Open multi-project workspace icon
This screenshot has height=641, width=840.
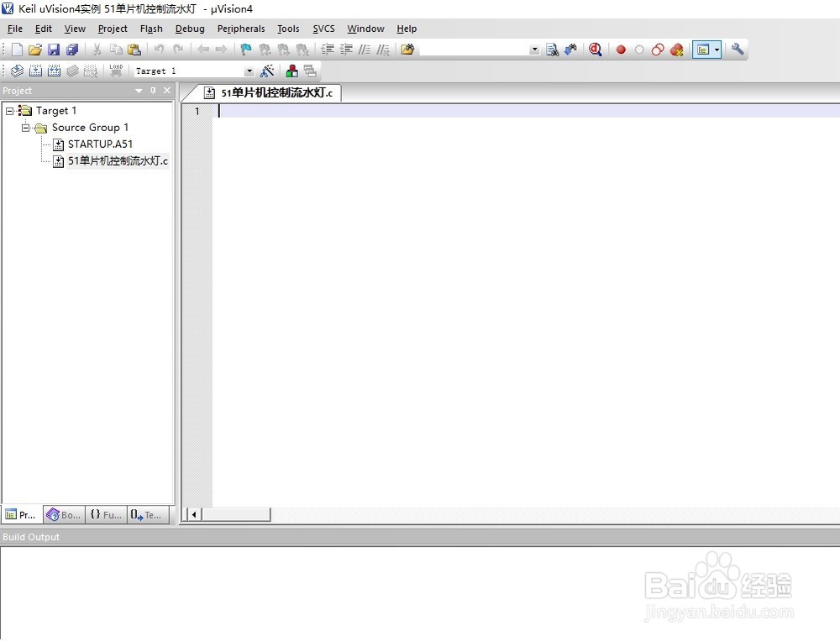point(310,71)
